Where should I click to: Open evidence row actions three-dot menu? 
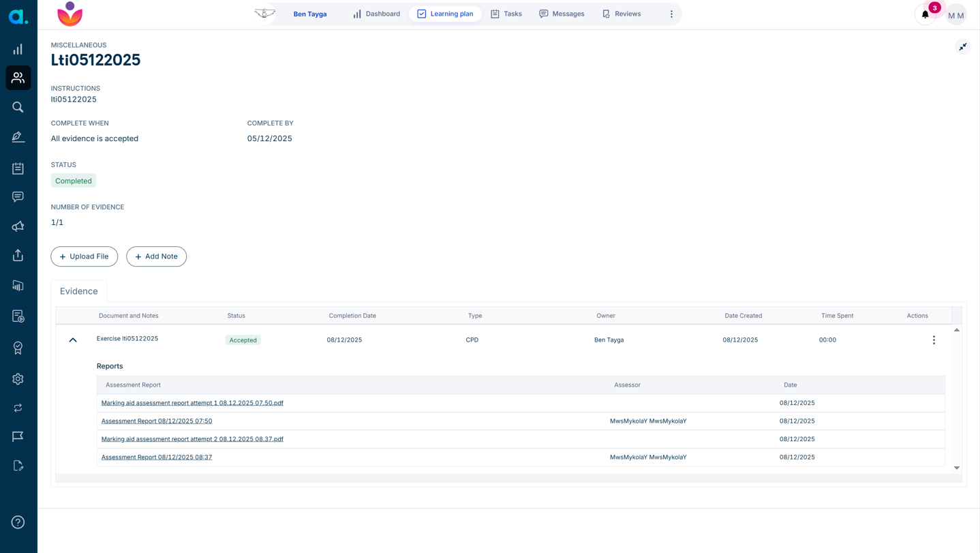click(x=934, y=340)
